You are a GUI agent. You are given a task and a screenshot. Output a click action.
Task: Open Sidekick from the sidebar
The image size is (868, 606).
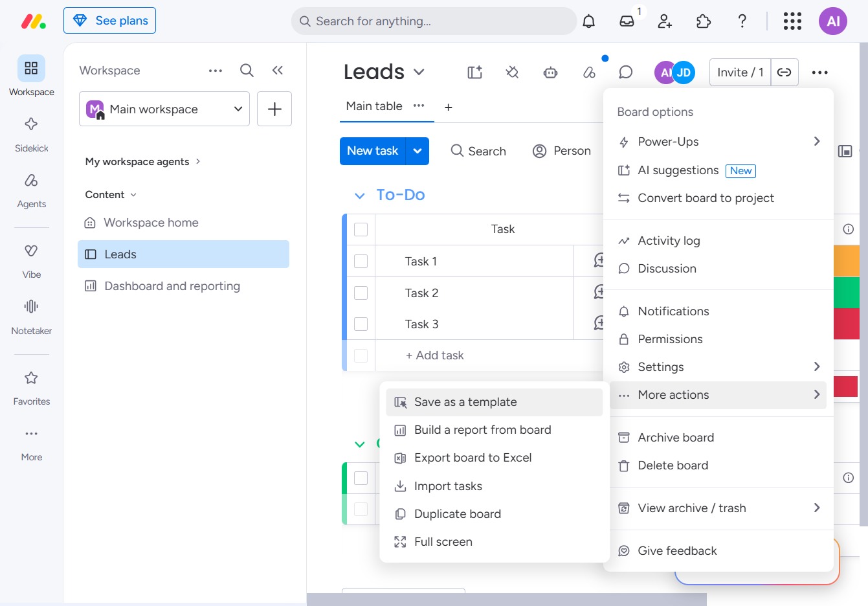(31, 135)
